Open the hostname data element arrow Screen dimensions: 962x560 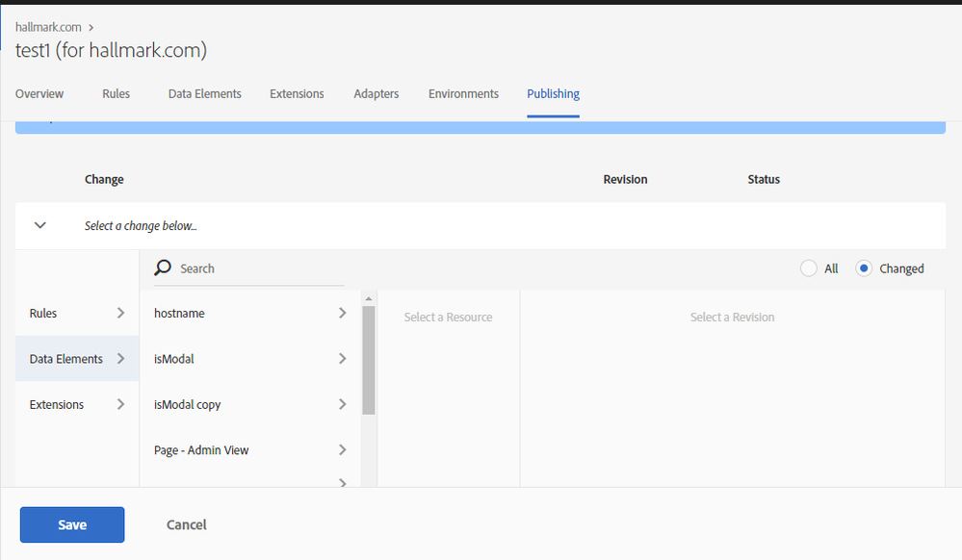pos(343,313)
